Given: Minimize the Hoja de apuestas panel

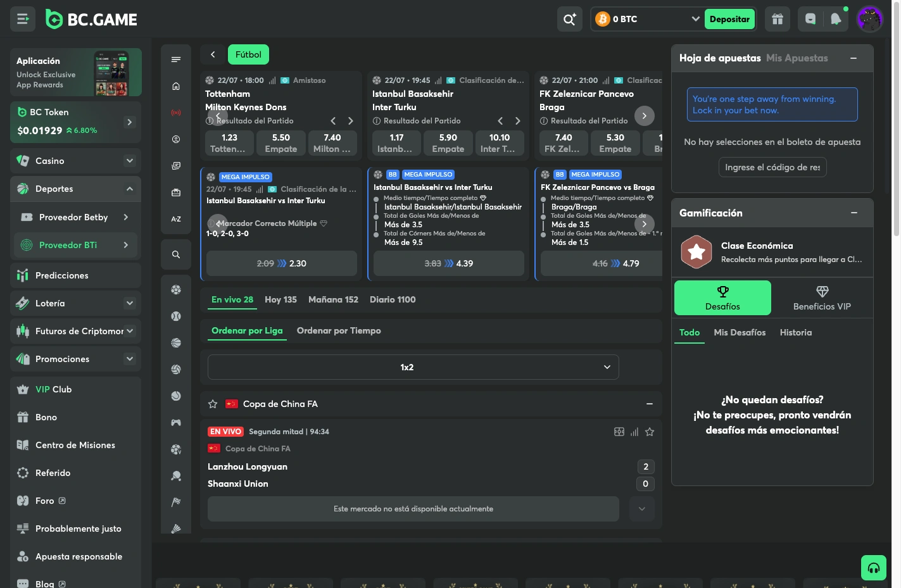Looking at the screenshot, I should pos(854,58).
